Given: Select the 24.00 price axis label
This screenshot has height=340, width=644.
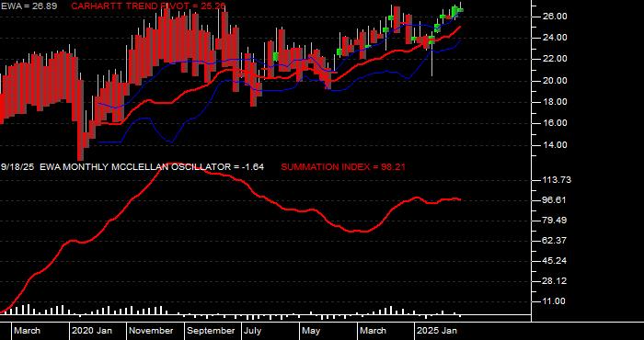Looking at the screenshot, I should tap(556, 38).
